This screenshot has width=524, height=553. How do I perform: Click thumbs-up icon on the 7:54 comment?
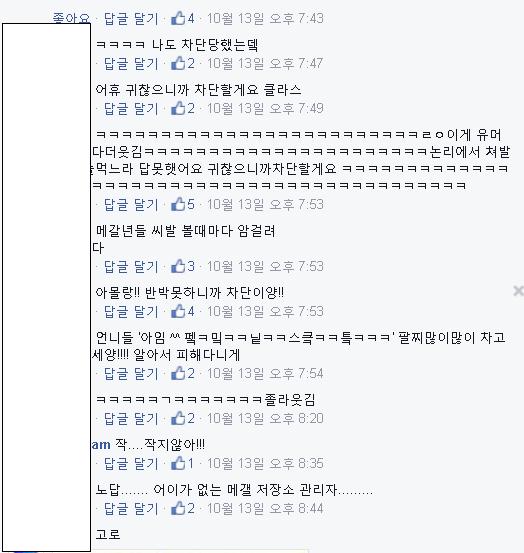click(178, 373)
